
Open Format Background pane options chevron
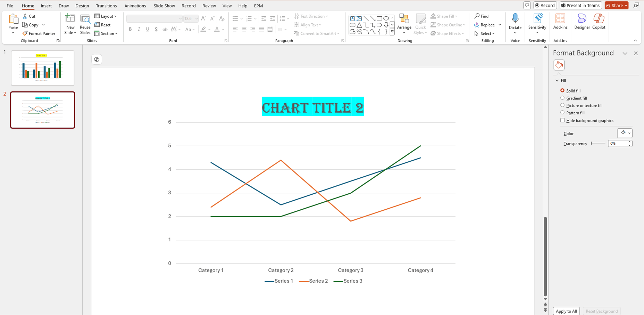(625, 53)
